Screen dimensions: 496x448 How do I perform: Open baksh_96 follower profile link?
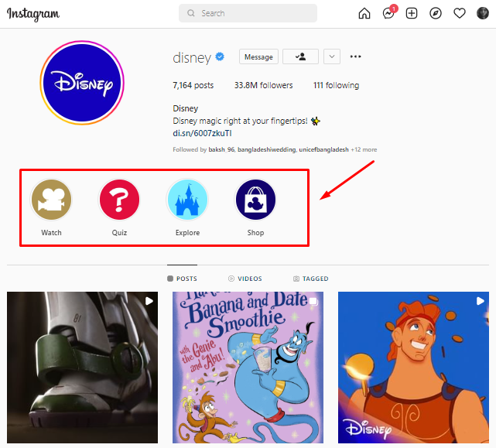click(221, 149)
